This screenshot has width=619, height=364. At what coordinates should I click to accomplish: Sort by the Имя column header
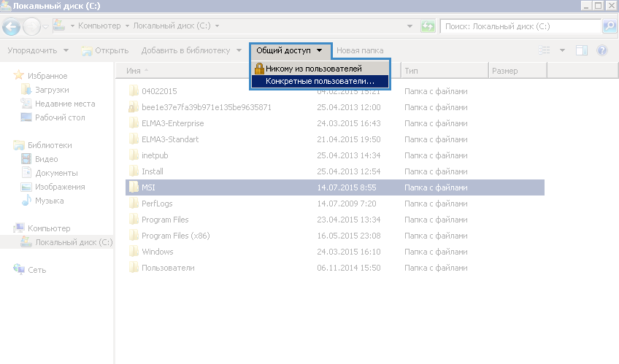tap(134, 71)
